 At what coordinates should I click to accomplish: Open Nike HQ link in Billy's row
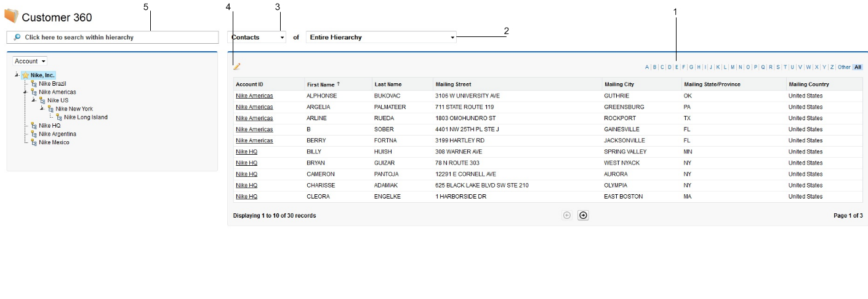click(246, 152)
